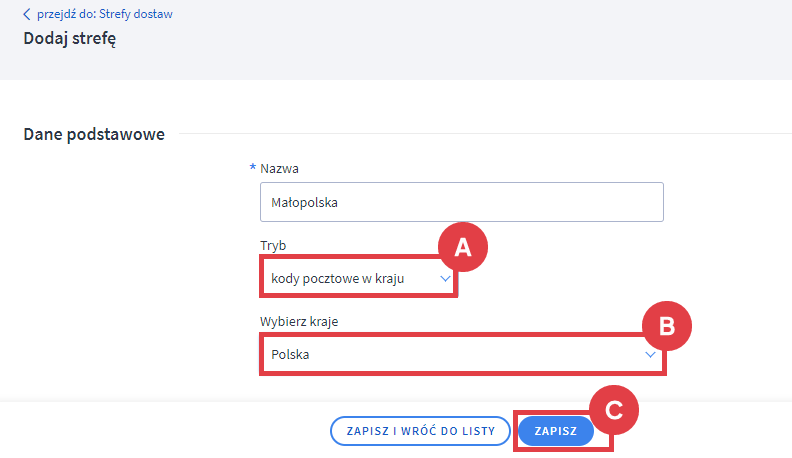The height and width of the screenshot is (458, 792).
Task: Click the red circle marker B
Action: click(668, 324)
